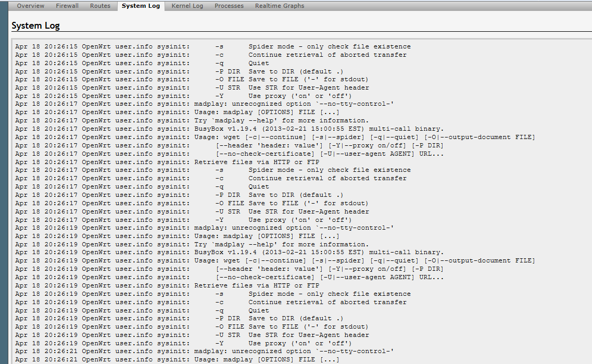The width and height of the screenshot is (592, 364).
Task: Click the 20:26:15 'Use proxy' log line
Action: 183,96
